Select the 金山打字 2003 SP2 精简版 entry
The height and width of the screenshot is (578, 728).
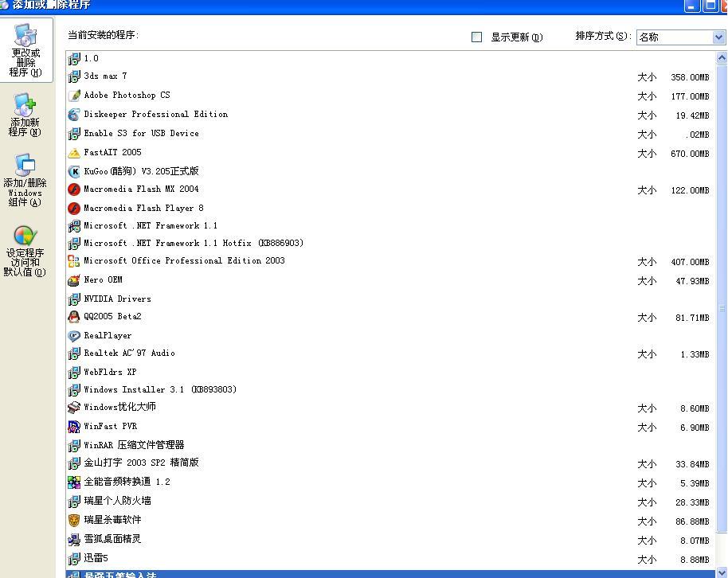pos(390,463)
